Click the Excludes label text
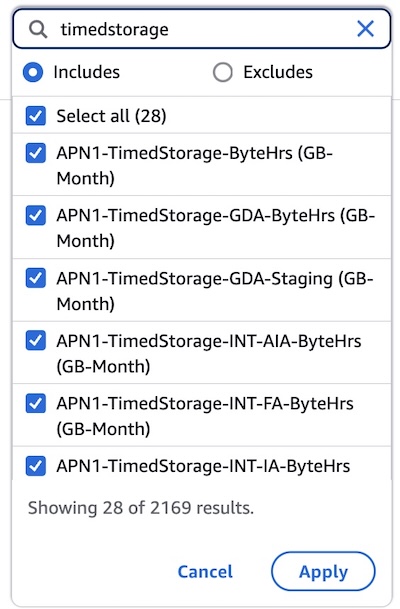The height and width of the screenshot is (609, 400). (x=278, y=72)
